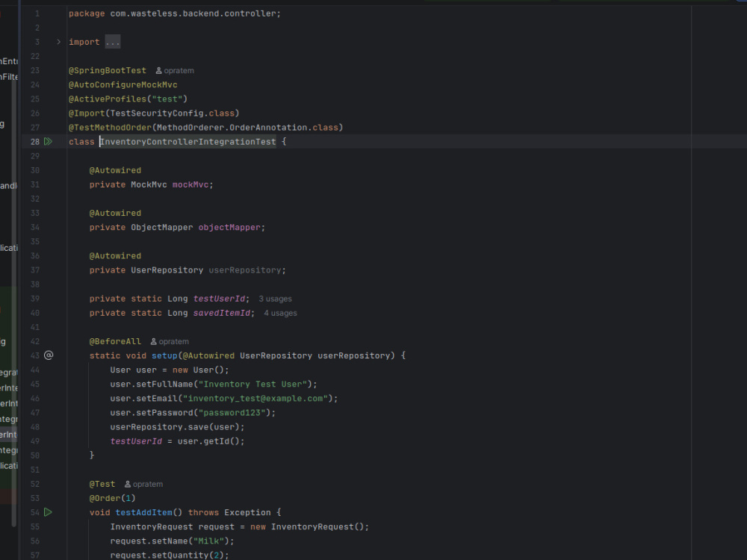Click request.setQuantity(2) line
This screenshot has width=747, height=560.
tap(170, 556)
